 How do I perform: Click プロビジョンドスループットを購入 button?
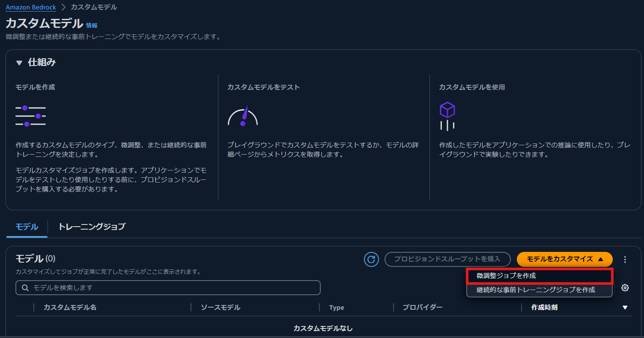pos(447,259)
